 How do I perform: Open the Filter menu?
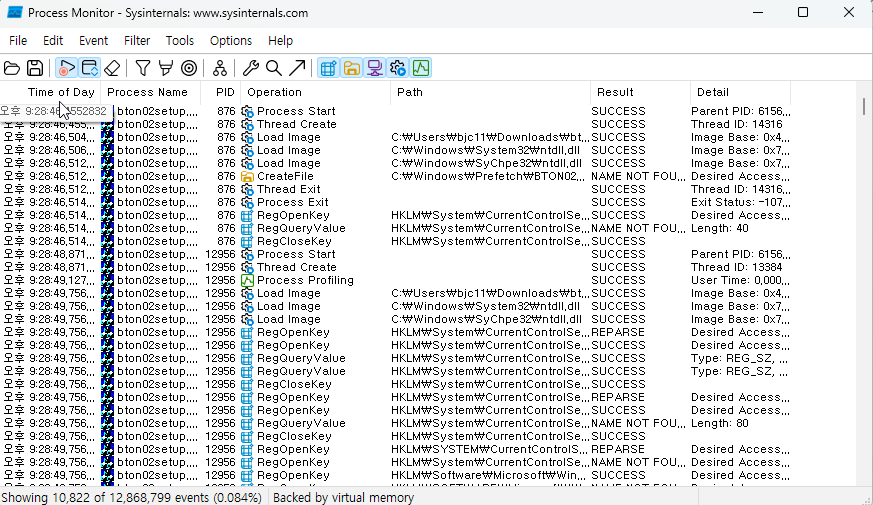coord(137,41)
